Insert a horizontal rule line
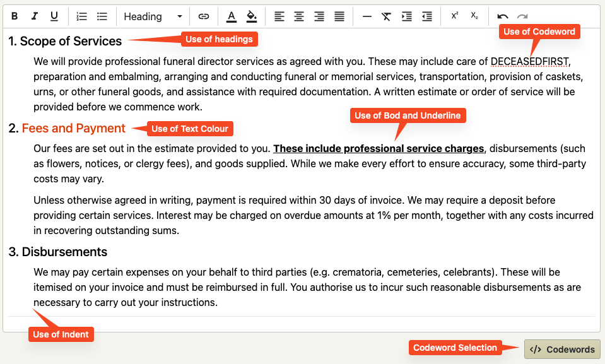The height and width of the screenshot is (364, 605). 367,16
